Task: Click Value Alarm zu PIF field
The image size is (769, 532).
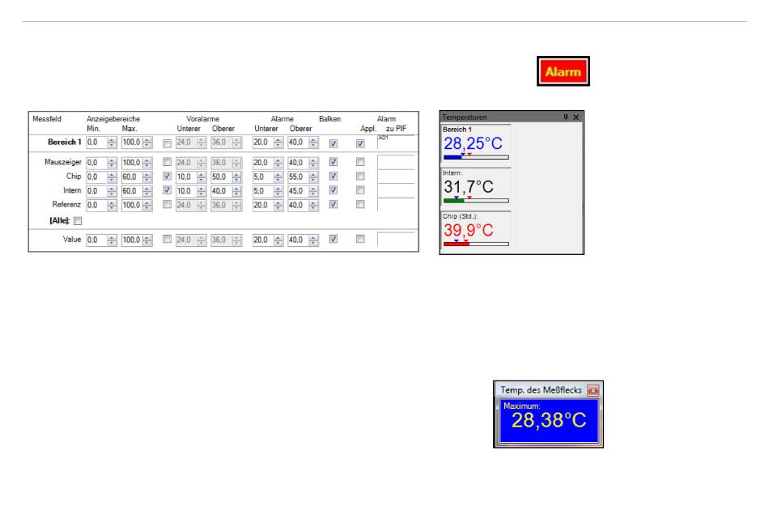Action: pos(396,239)
